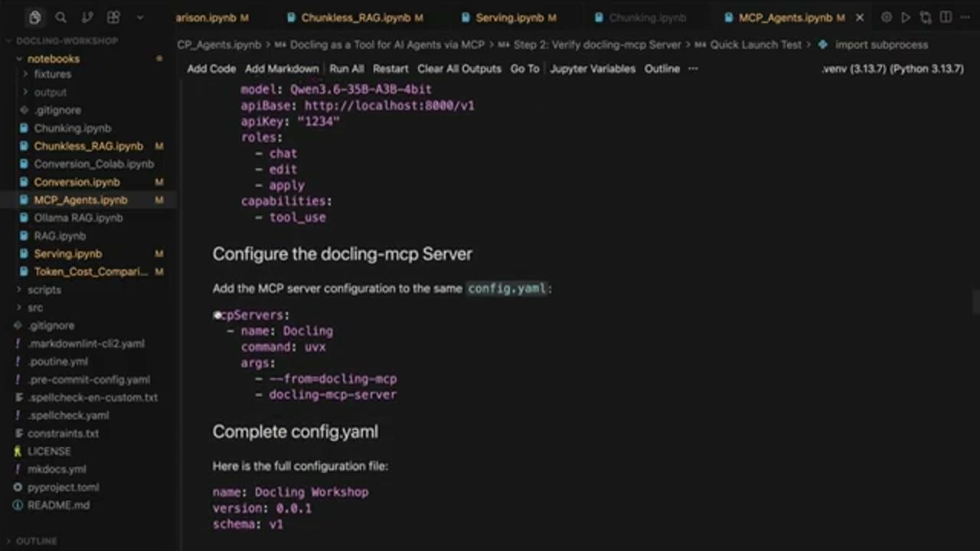The height and width of the screenshot is (551, 980).
Task: Open Jupyter Variables panel
Action: [x=593, y=68]
